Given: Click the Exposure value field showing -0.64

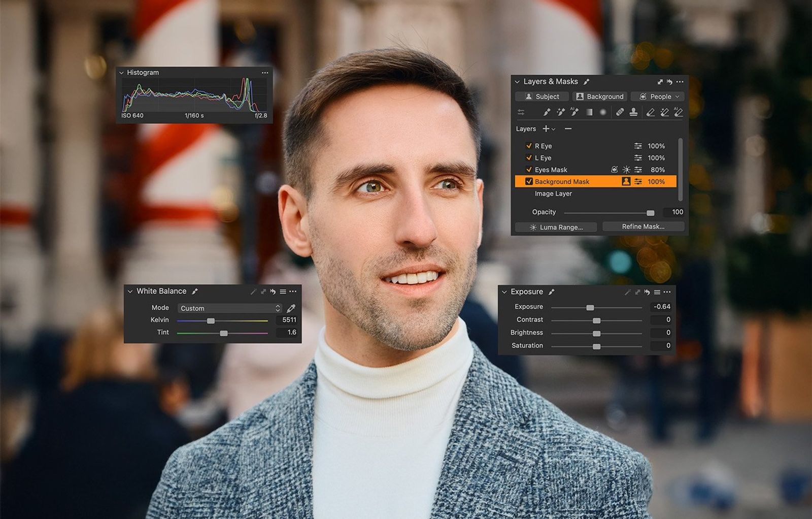Looking at the screenshot, I should click(661, 307).
